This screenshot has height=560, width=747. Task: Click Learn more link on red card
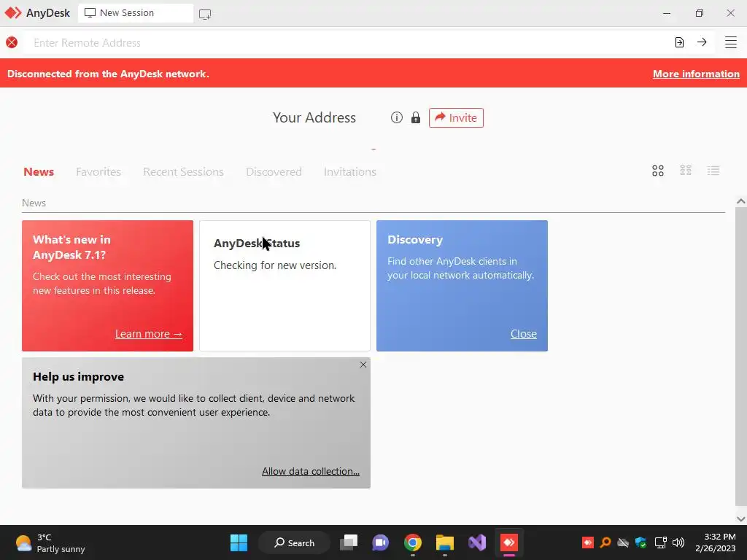(x=149, y=334)
